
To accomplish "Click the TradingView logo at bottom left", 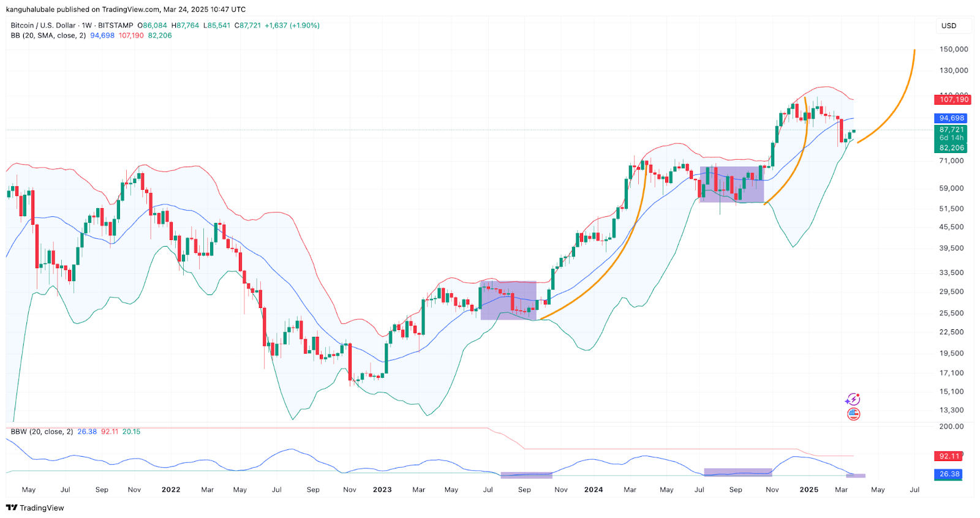I will click(x=35, y=508).
